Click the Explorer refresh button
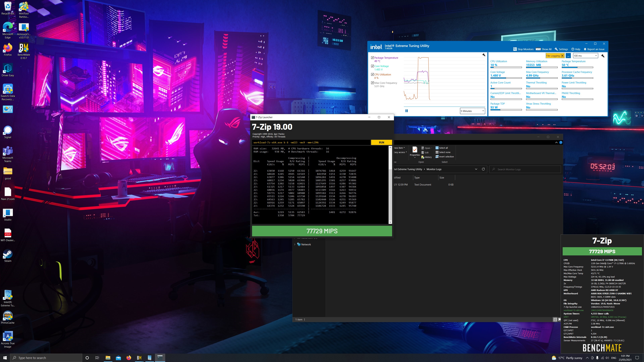Viewport: 644px width, 362px height. tap(483, 169)
